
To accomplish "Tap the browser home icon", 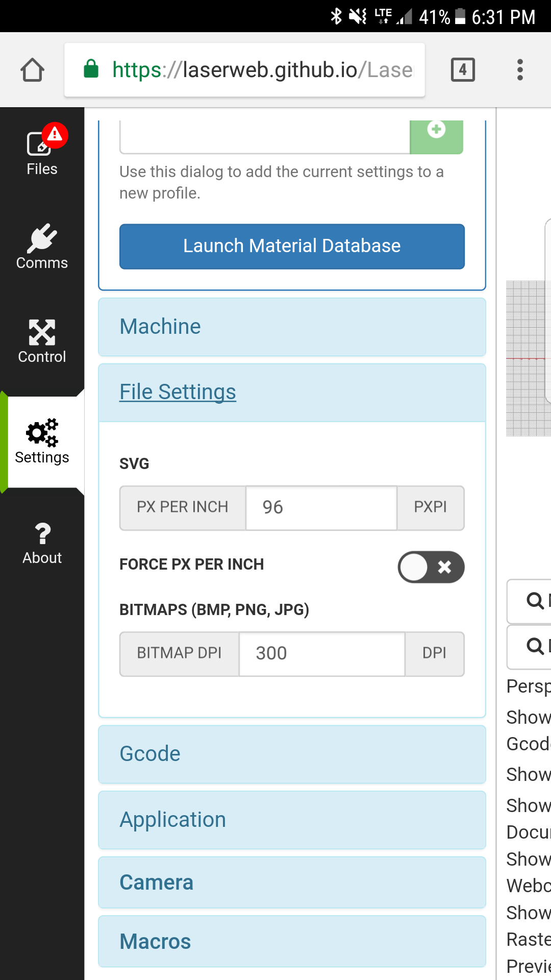I will coord(32,70).
